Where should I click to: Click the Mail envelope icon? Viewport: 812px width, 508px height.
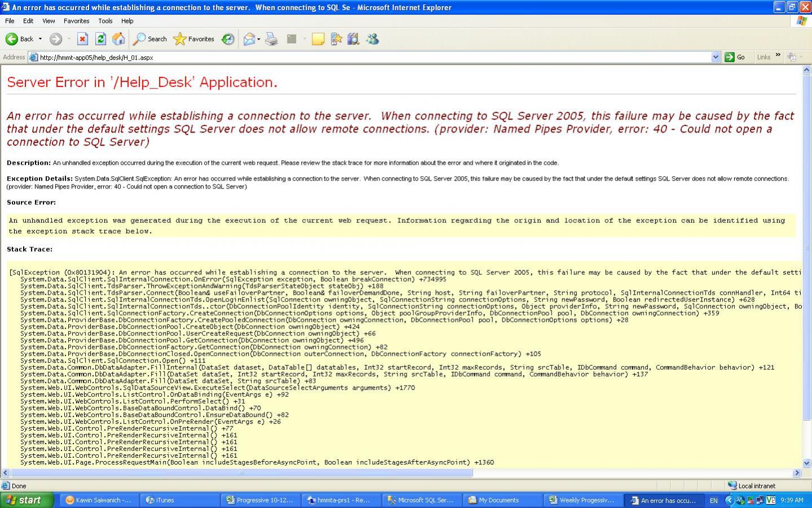[249, 39]
